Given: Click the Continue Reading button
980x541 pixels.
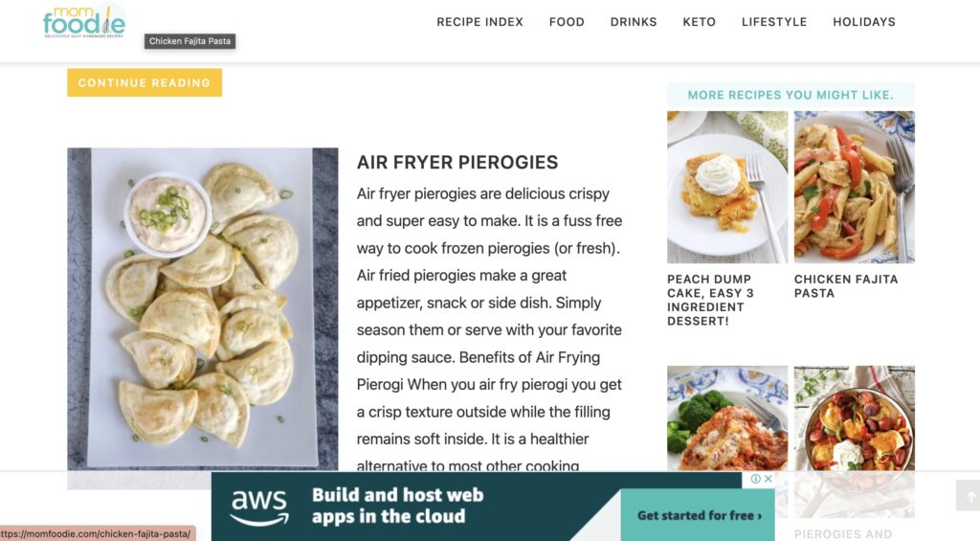Looking at the screenshot, I should coord(145,82).
